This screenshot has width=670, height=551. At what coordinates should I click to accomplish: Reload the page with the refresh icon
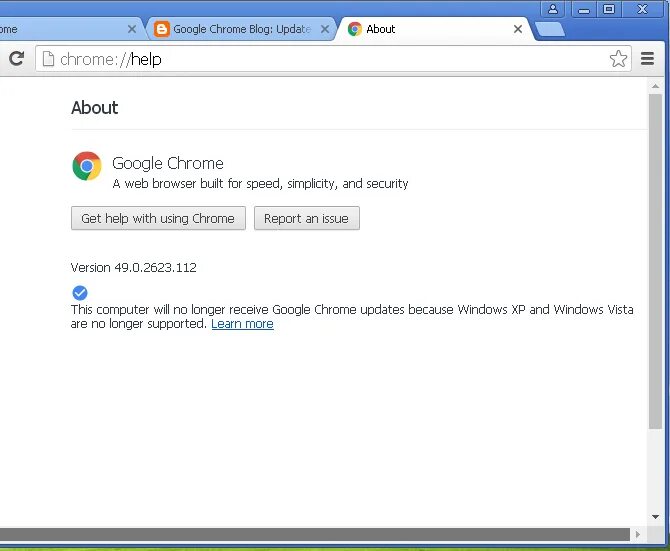tap(16, 59)
